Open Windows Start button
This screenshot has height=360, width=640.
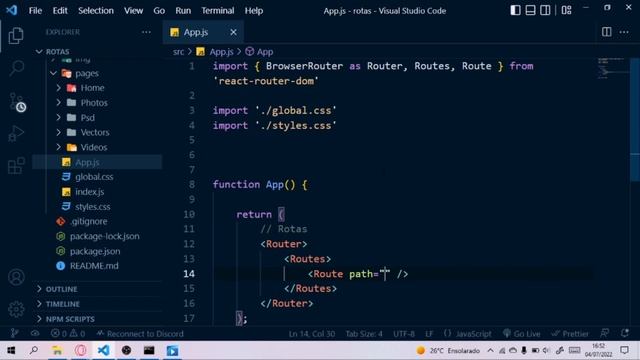[x=11, y=350]
